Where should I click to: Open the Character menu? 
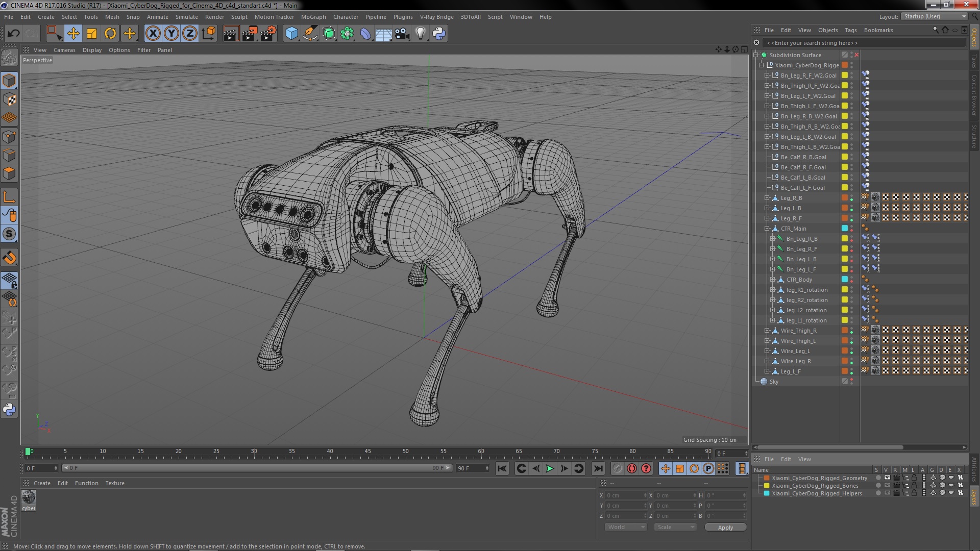pos(346,17)
